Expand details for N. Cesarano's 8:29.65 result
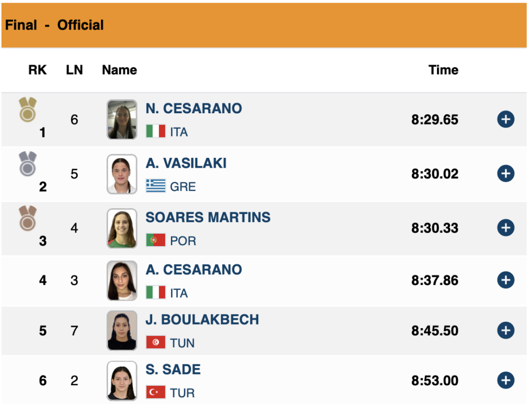Viewport: 532px width, 404px height. coord(506,119)
